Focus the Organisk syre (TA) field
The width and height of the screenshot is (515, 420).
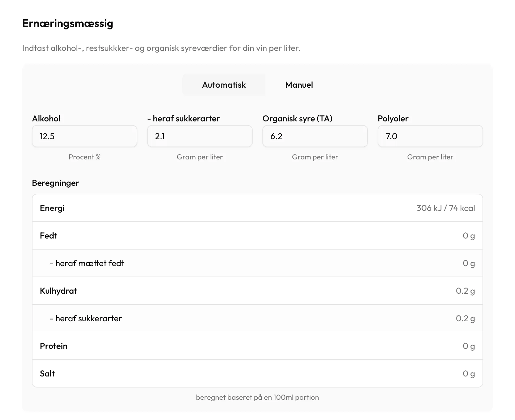[x=315, y=136]
